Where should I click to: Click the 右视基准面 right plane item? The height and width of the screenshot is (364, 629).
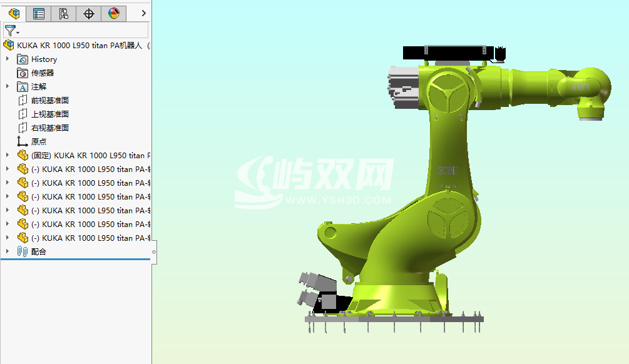pos(47,128)
